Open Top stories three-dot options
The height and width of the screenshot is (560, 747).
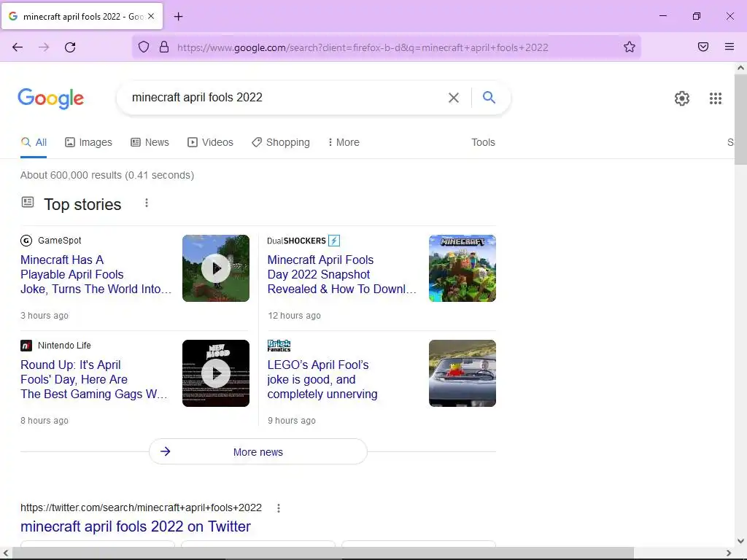tap(147, 203)
